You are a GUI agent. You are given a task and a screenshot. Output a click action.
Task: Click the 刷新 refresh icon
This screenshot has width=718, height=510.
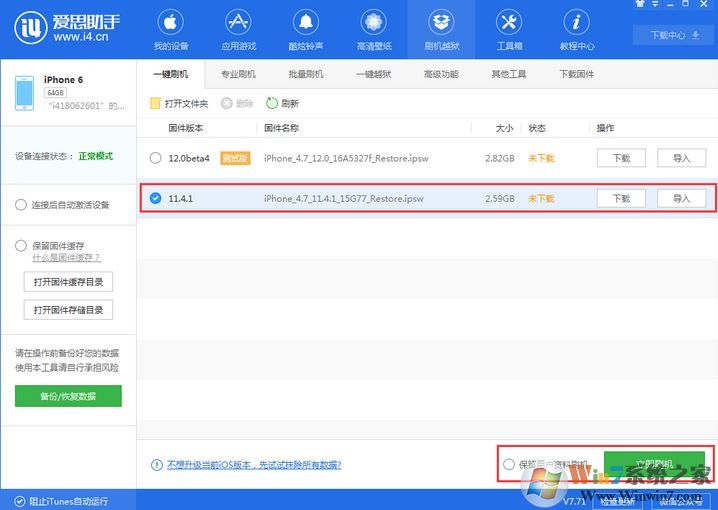tap(272, 103)
